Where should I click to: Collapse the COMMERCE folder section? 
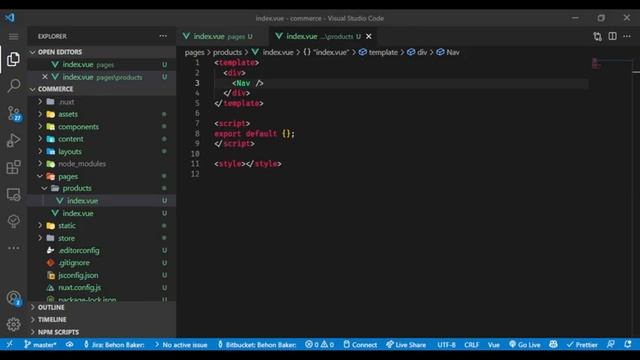click(x=55, y=89)
